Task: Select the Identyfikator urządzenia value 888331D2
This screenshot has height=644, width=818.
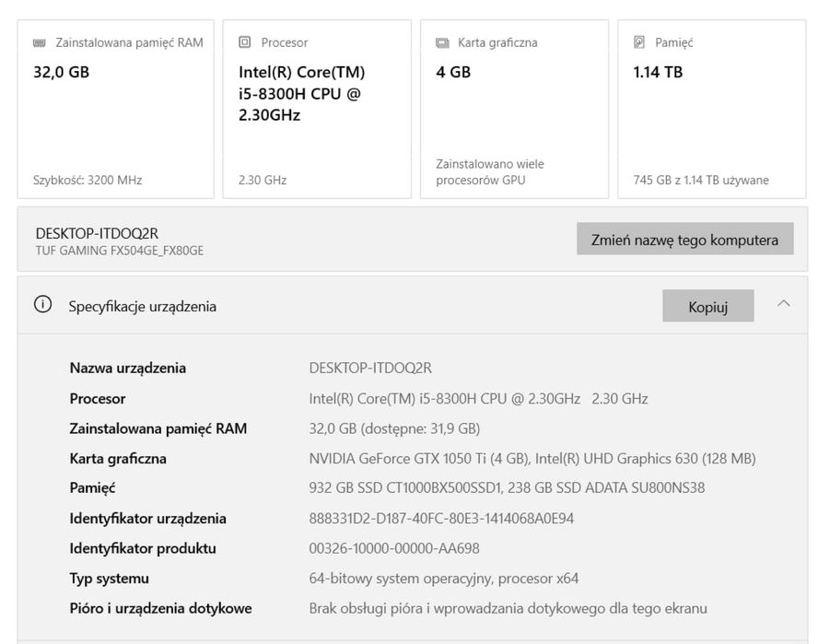Action: pos(441,518)
